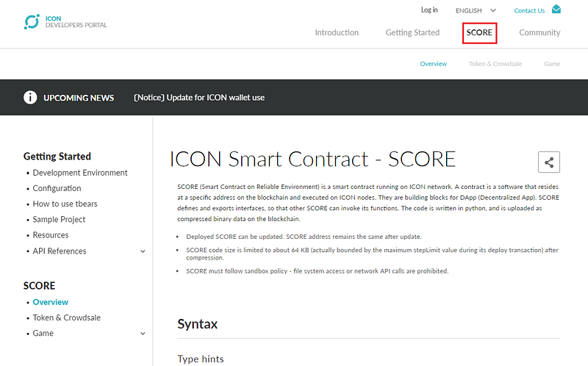The width and height of the screenshot is (588, 366).
Task: Click bullet 'Deployed SCORE can be updated'
Action: (304, 237)
